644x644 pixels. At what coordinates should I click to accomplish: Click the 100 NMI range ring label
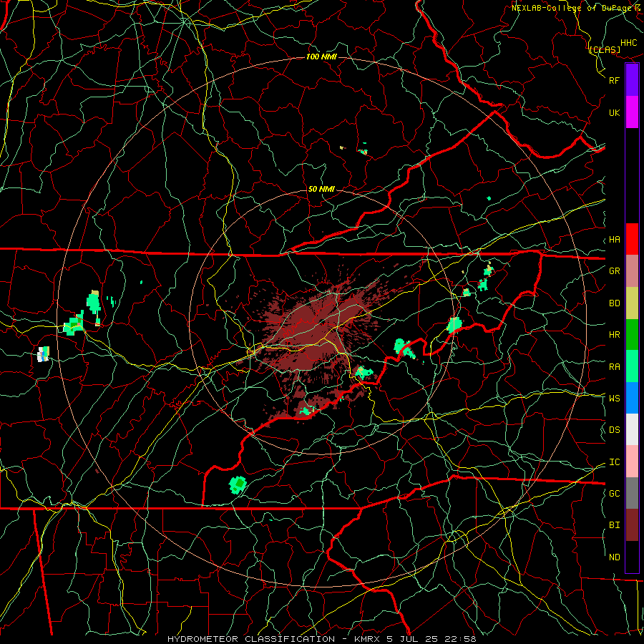pos(321,57)
